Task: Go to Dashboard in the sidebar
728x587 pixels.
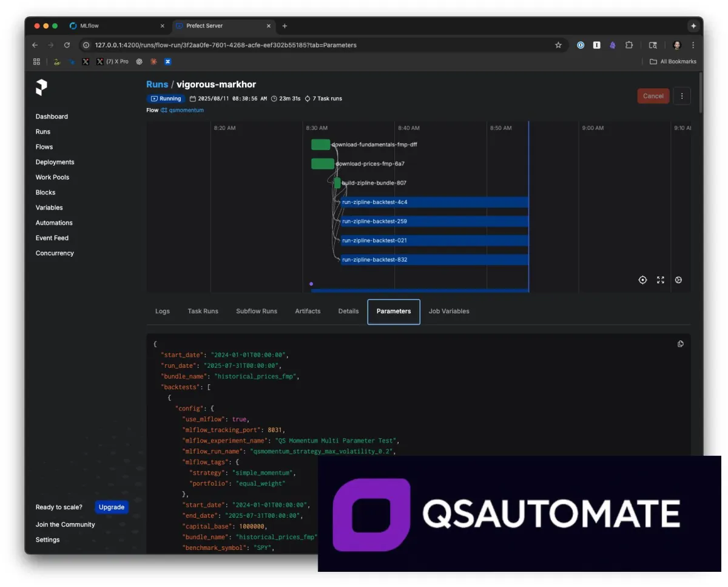Action: (x=52, y=117)
